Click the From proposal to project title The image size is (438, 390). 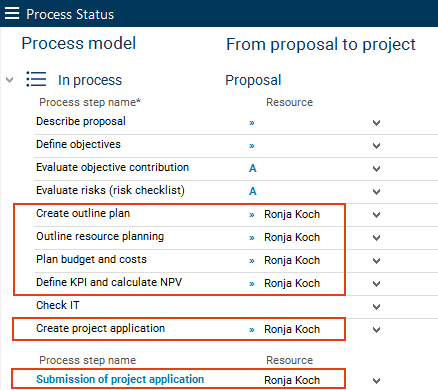click(x=321, y=44)
